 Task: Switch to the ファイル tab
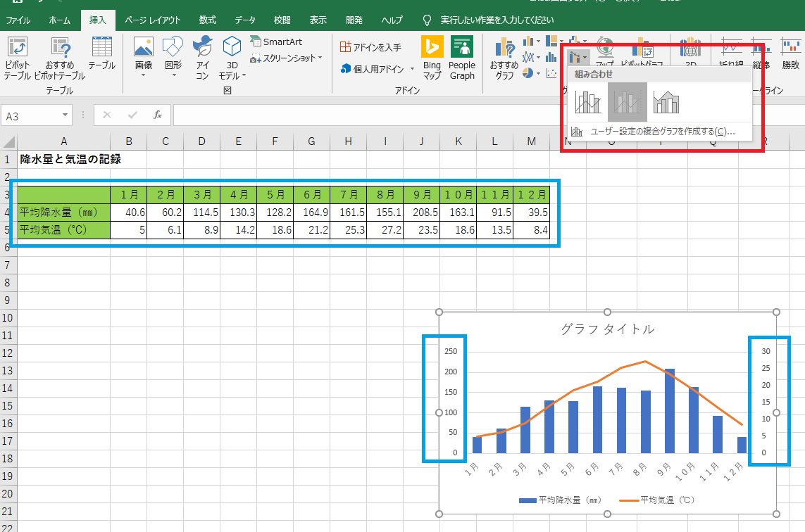click(18, 20)
